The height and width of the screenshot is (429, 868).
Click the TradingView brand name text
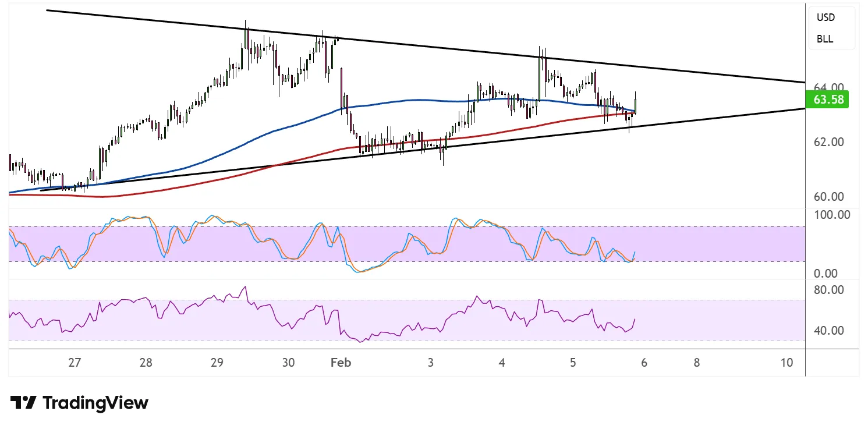[x=95, y=403]
